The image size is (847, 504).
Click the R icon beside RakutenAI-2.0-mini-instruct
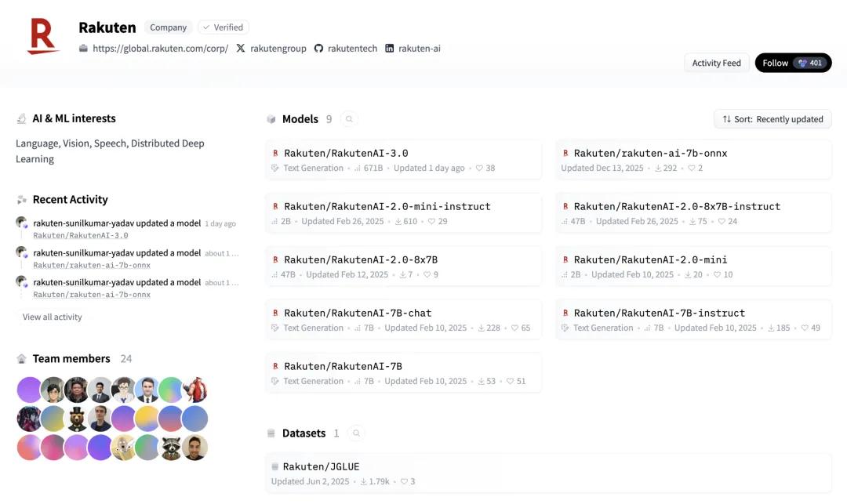[275, 207]
